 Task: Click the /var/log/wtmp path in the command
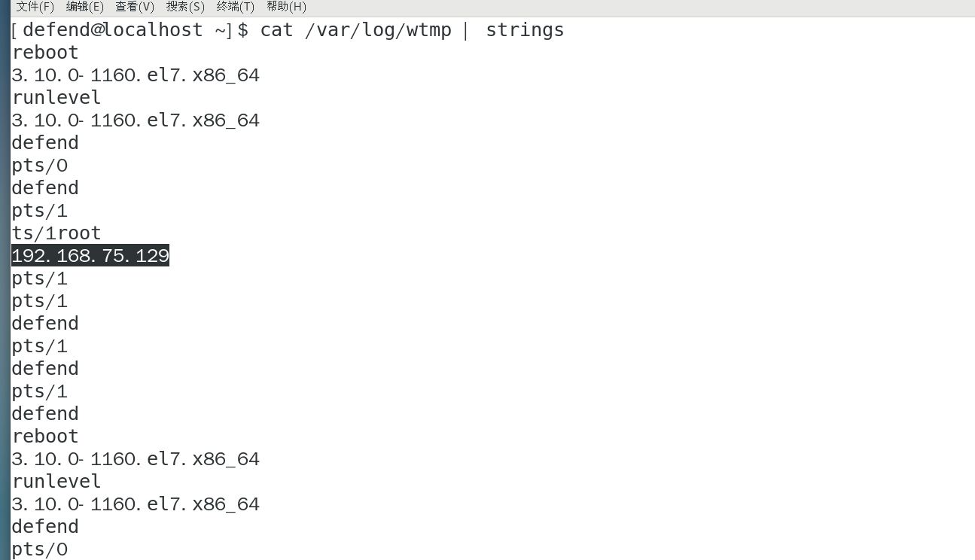coord(378,30)
